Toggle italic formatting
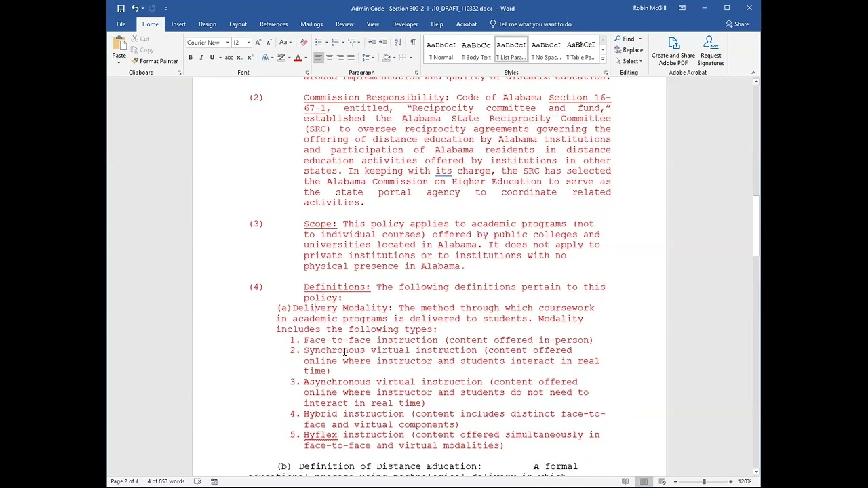Image resolution: width=868 pixels, height=488 pixels. 201,58
